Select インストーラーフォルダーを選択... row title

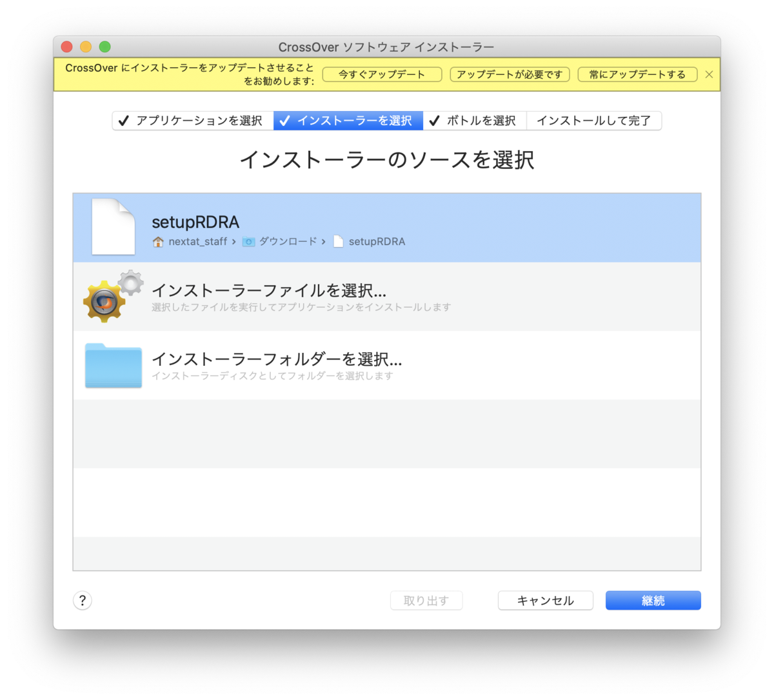tap(277, 359)
